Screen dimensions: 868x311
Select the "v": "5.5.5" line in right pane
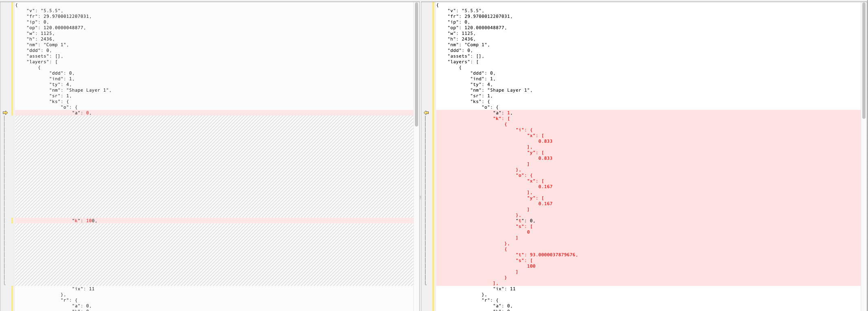(466, 11)
